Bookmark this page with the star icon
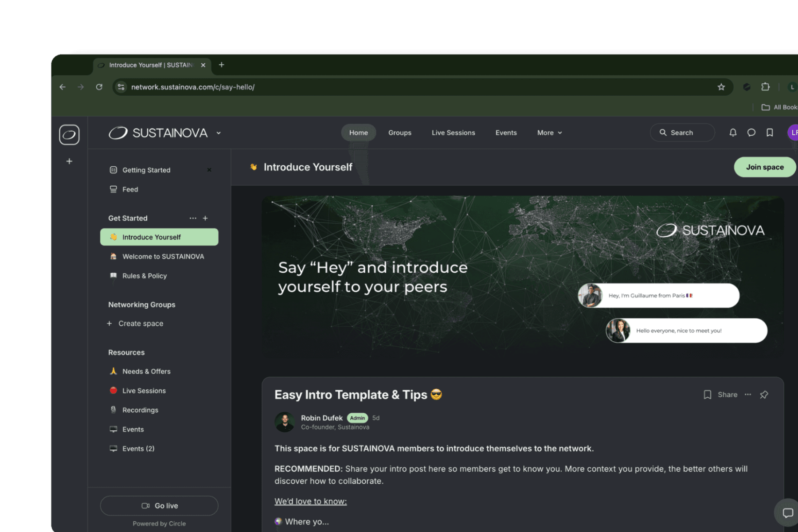 point(721,87)
